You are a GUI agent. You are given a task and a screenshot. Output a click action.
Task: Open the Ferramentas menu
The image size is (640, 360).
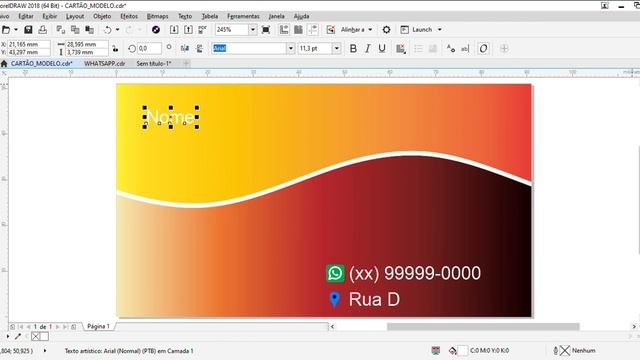(243, 16)
